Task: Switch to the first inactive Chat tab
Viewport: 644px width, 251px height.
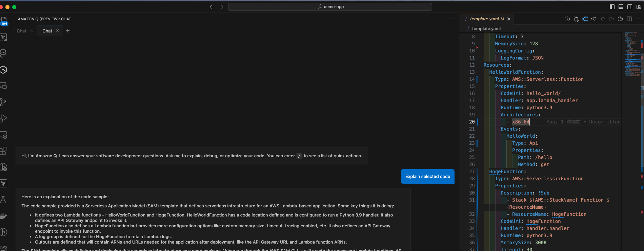Action: point(21,31)
